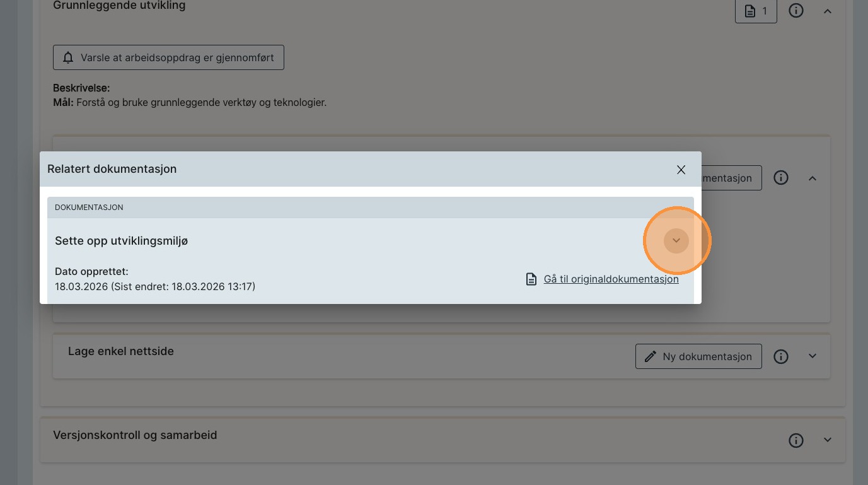Collapse the open task row behind the dialog
Image resolution: width=868 pixels, height=485 pixels.
(x=813, y=178)
